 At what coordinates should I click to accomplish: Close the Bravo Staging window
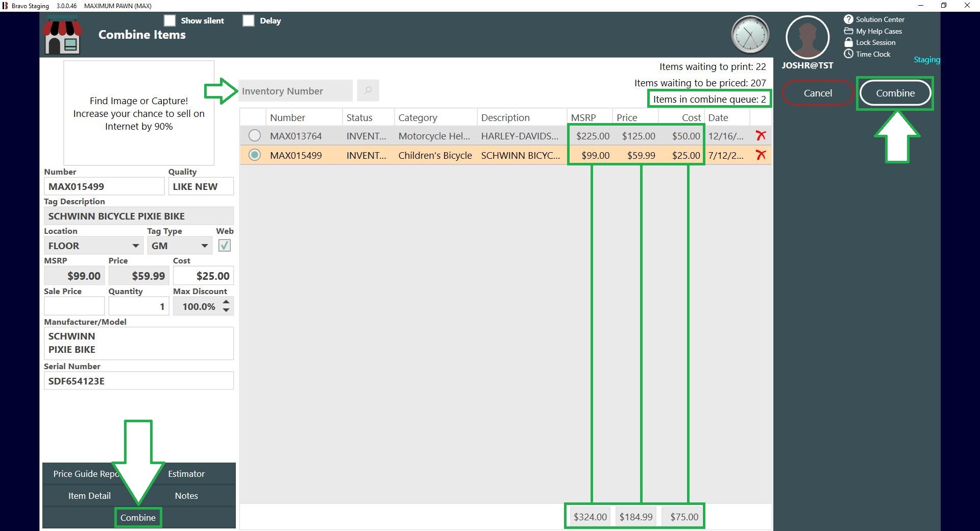(x=967, y=6)
